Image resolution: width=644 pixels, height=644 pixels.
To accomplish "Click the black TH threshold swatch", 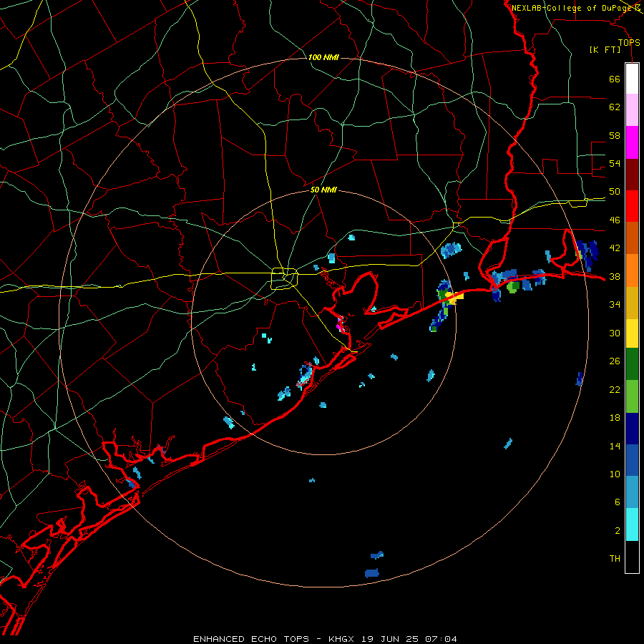I will point(632,557).
